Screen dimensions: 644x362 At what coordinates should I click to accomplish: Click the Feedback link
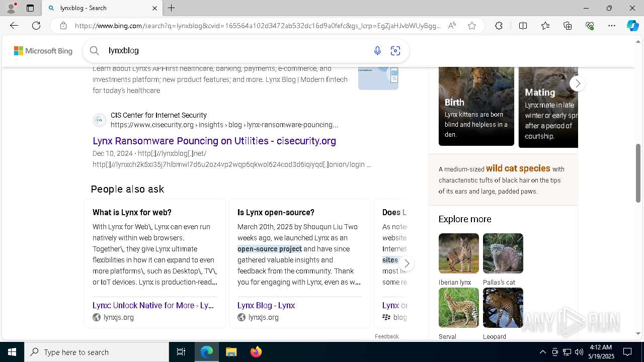coord(387,336)
